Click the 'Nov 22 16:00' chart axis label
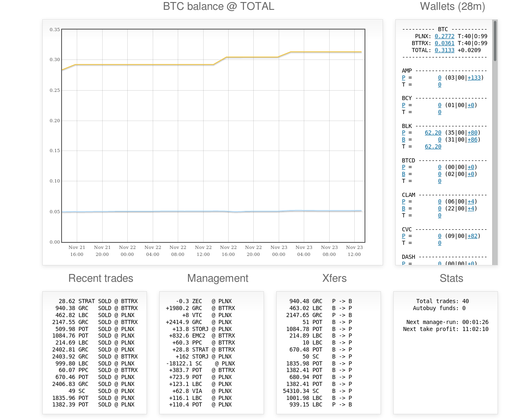 click(228, 251)
